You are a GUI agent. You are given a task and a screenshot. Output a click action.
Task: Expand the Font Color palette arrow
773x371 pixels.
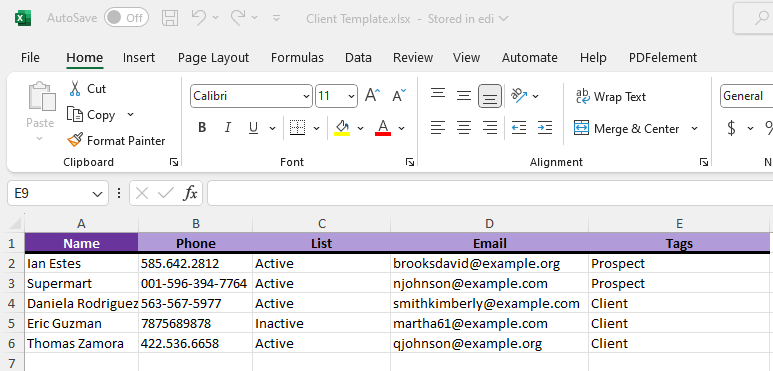coord(401,128)
